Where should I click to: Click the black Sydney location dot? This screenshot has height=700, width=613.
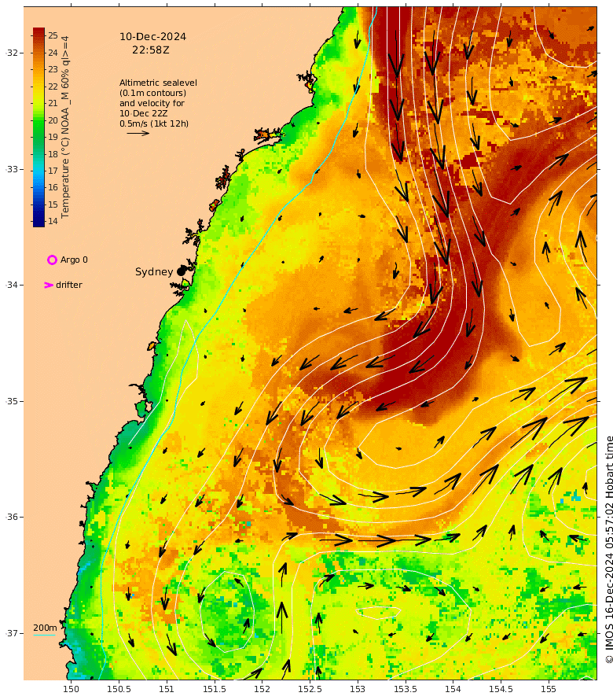(x=181, y=271)
